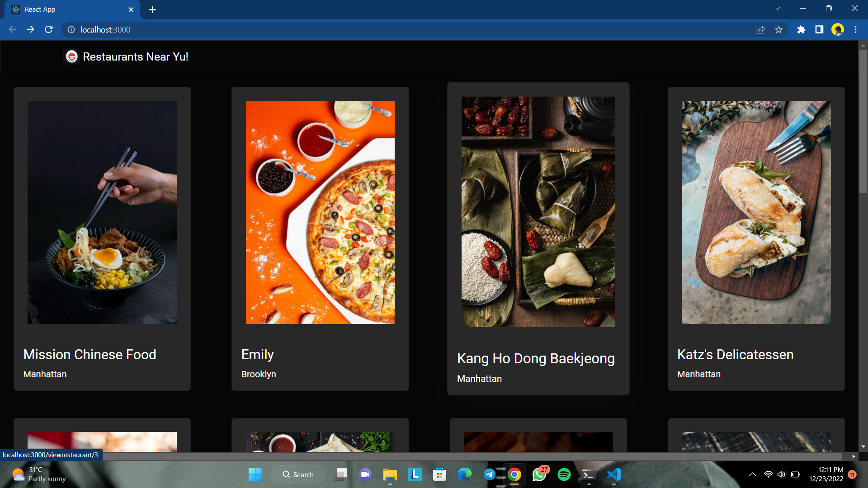Toggle Wi-Fi from the system tray
The height and width of the screenshot is (488, 868).
[769, 474]
